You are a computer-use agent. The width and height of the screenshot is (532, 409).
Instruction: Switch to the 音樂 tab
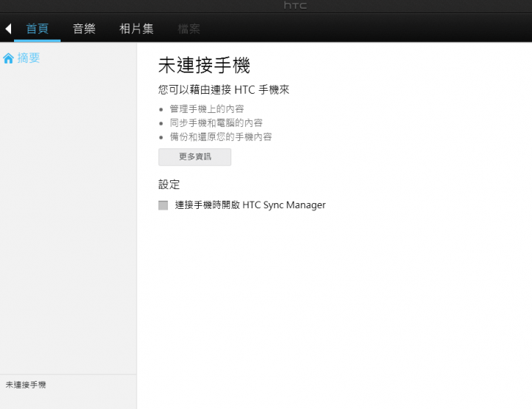pos(84,29)
